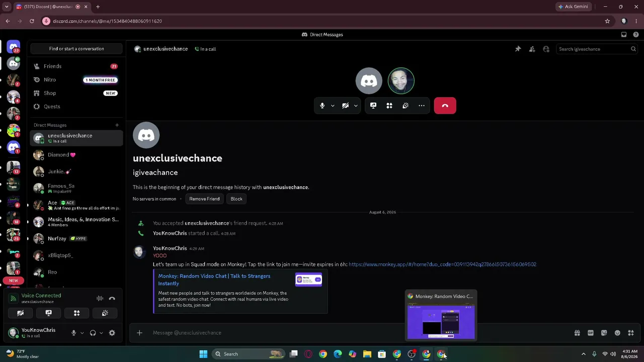Screen dimensions: 644x362
Task: Click the weather widget showing 72°F
Action: click(x=23, y=354)
